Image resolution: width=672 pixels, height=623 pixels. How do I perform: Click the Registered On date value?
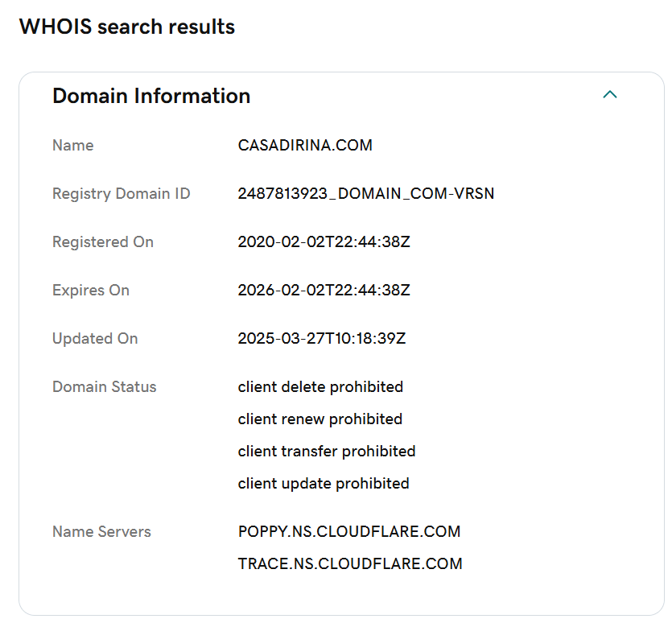coord(324,241)
